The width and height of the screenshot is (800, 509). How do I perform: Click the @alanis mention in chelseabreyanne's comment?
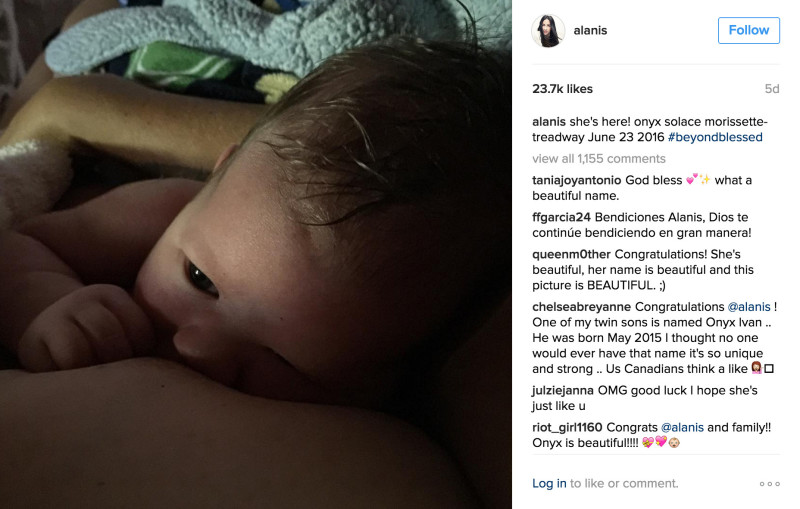pyautogui.click(x=748, y=307)
